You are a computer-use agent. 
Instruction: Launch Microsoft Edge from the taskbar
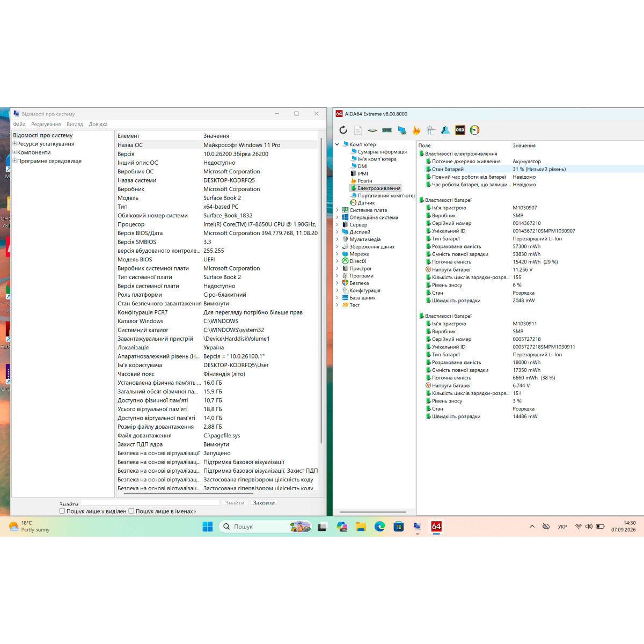pos(379,526)
